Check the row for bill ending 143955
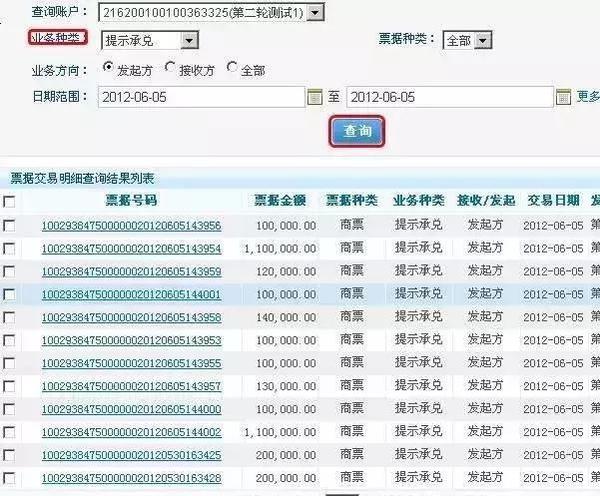600x496 pixels. pos(9,363)
